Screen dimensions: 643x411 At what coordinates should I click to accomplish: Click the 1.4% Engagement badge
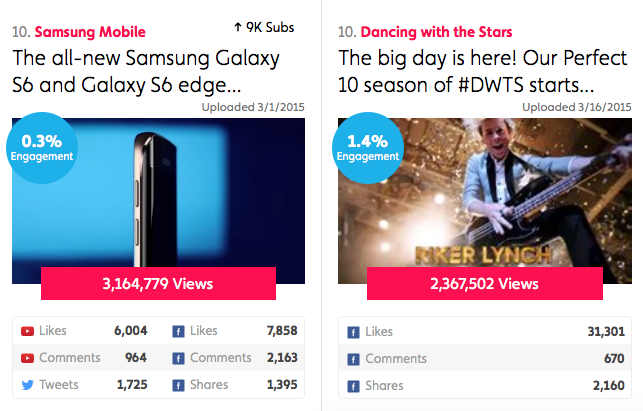point(368,148)
